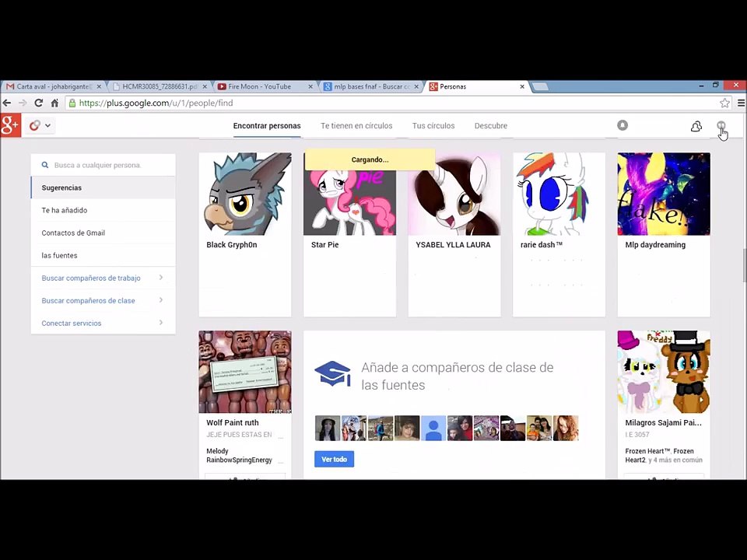Open YSABEL YLLA LAURA profile picture
The width and height of the screenshot is (747, 560).
(454, 194)
